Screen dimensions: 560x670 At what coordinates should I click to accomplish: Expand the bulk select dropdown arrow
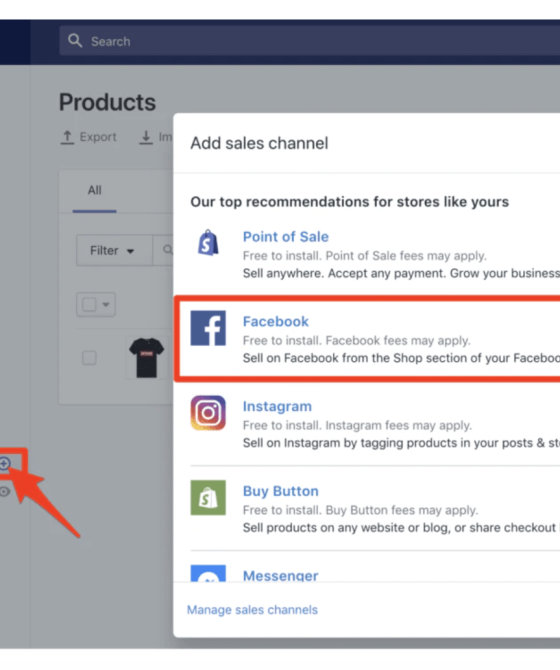[106, 305]
